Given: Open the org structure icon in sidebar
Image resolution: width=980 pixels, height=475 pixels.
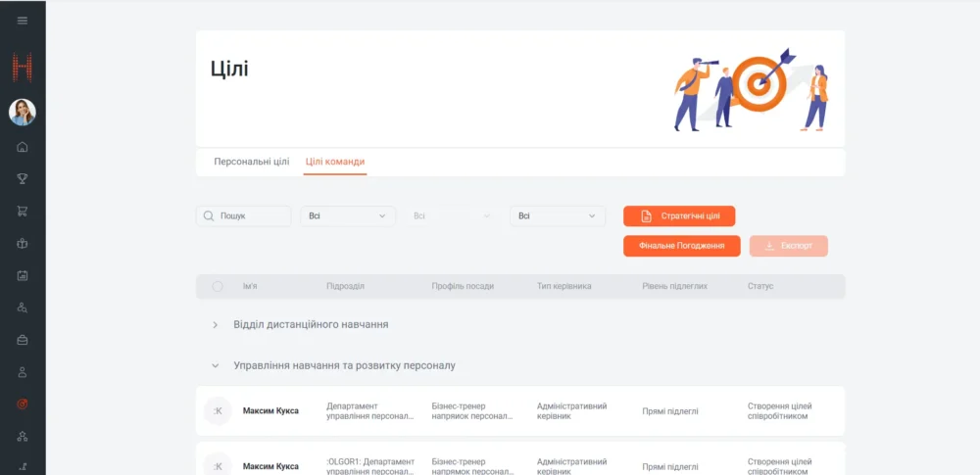Looking at the screenshot, I should pos(23,436).
